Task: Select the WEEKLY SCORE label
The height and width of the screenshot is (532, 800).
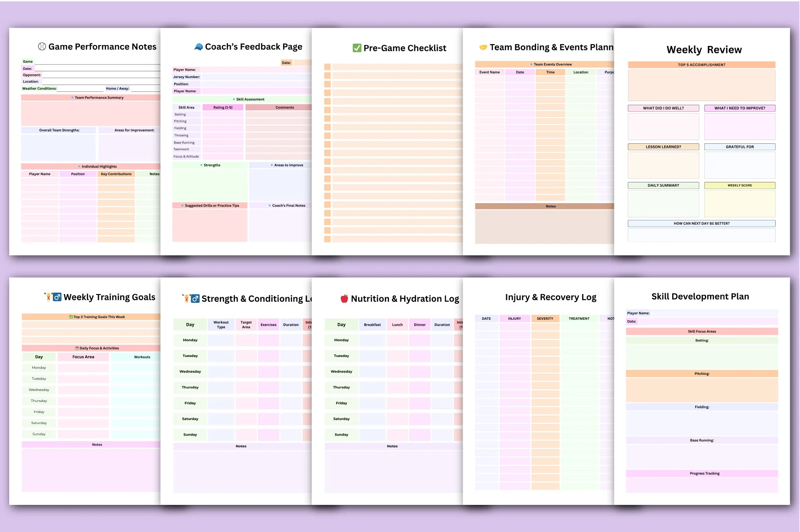Action: 740,186
